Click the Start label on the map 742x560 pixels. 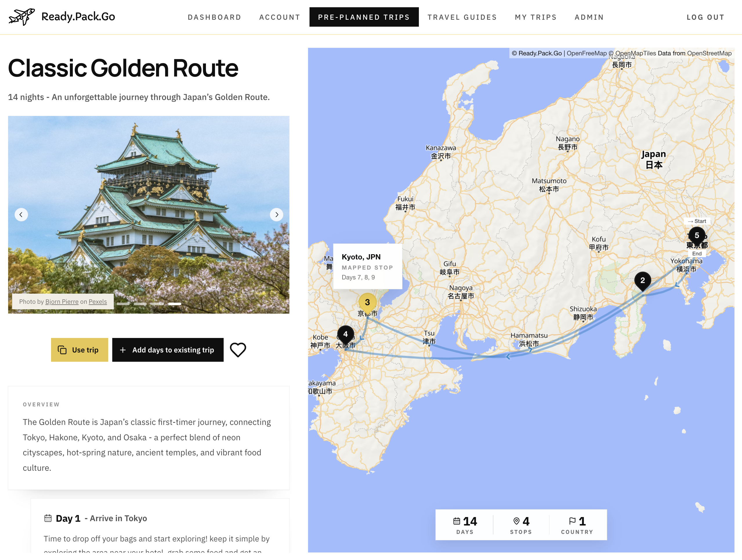tap(697, 221)
